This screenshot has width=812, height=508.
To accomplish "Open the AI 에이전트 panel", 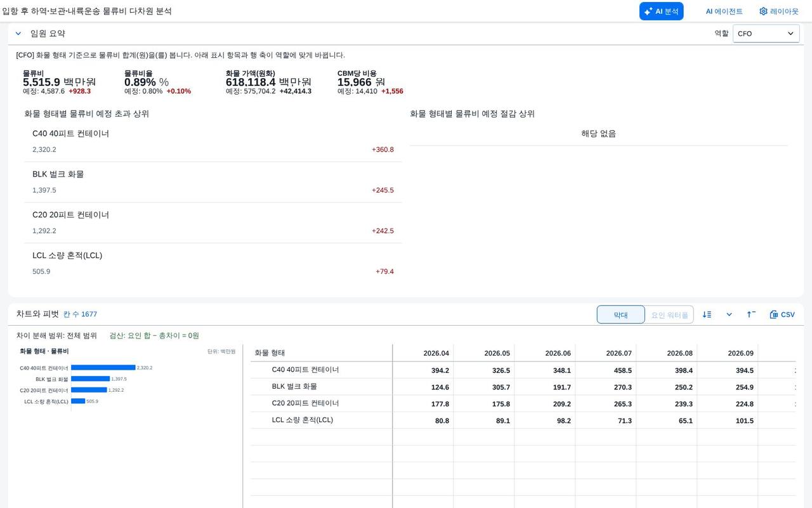I will point(724,11).
